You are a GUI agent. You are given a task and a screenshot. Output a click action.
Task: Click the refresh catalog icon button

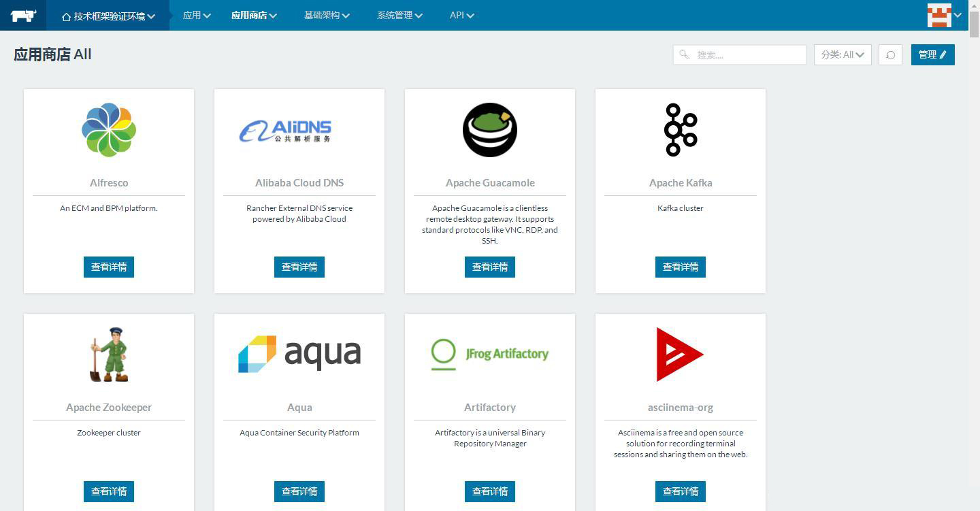coord(890,54)
